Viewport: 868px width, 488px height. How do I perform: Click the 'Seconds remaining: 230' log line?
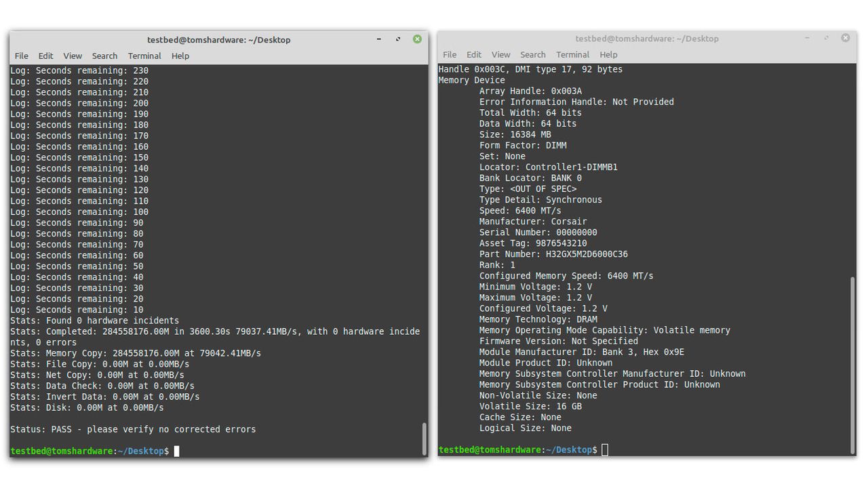[x=79, y=70]
